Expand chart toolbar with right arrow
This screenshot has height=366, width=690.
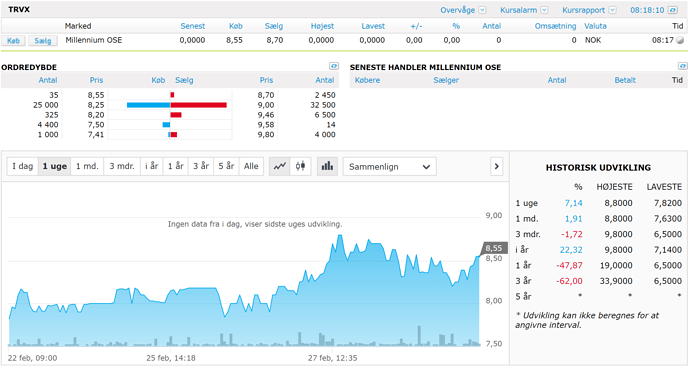tap(496, 166)
